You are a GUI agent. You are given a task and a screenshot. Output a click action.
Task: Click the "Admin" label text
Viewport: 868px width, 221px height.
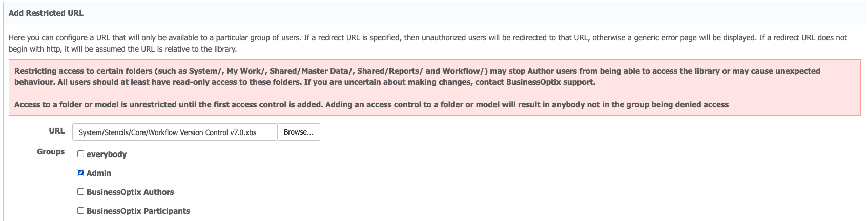tap(99, 173)
